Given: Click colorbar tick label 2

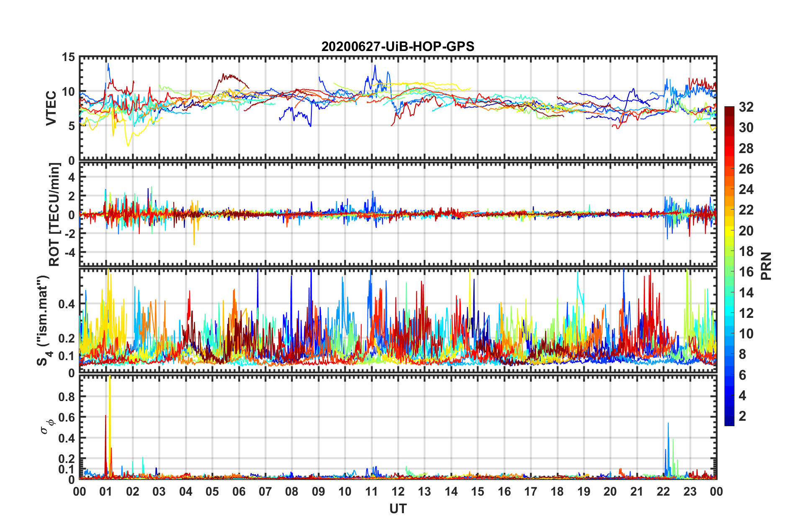Looking at the screenshot, I should point(742,416).
